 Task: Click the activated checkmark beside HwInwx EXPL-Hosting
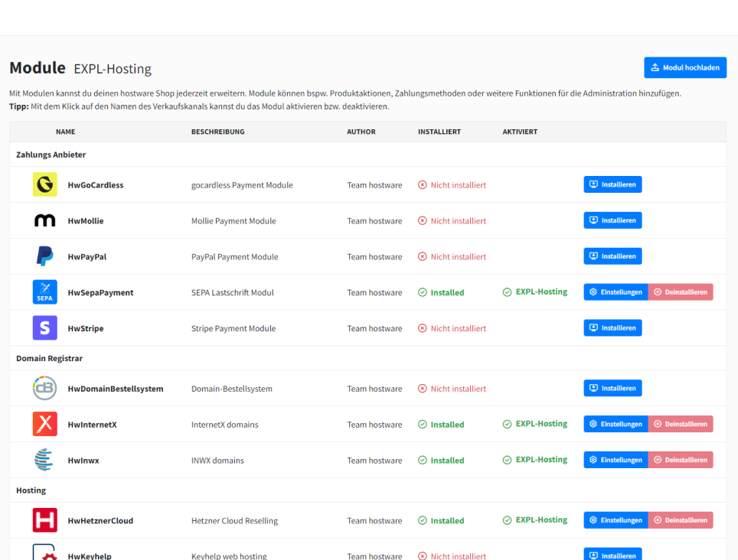click(x=507, y=460)
